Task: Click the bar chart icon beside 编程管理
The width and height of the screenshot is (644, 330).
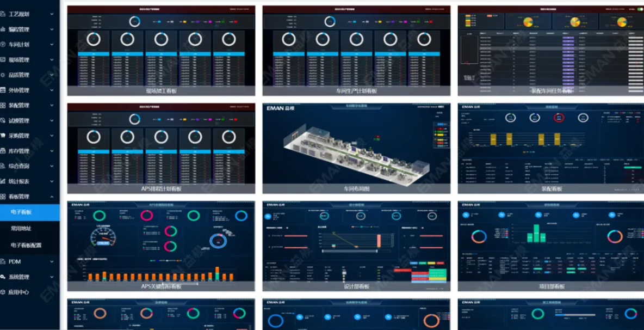Action: [3, 29]
